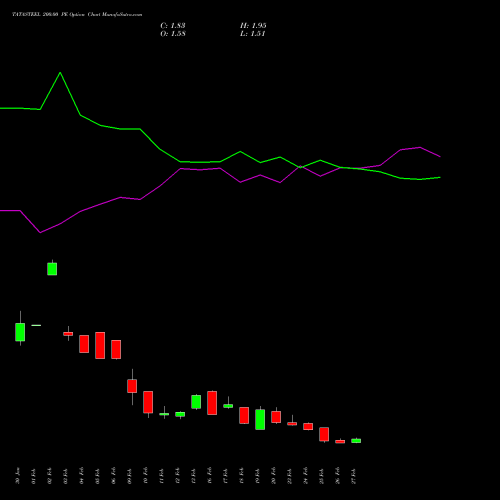
Task: Click the '16 Feb' date label
Action: [x=210, y=476]
